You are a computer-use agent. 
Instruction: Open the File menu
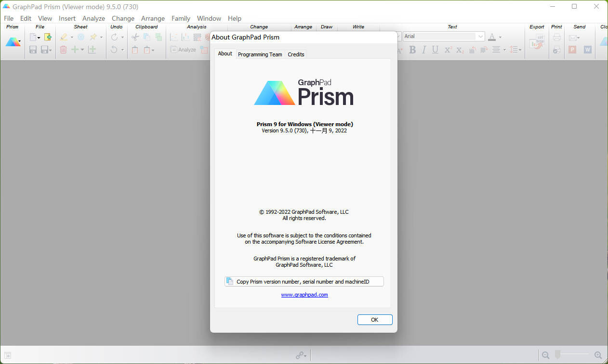click(9, 18)
